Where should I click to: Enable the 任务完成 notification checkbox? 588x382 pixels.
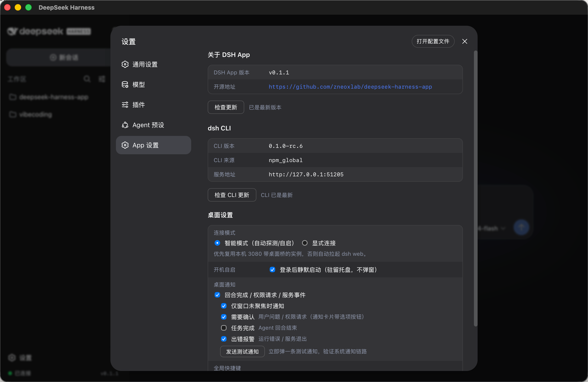[x=224, y=328]
